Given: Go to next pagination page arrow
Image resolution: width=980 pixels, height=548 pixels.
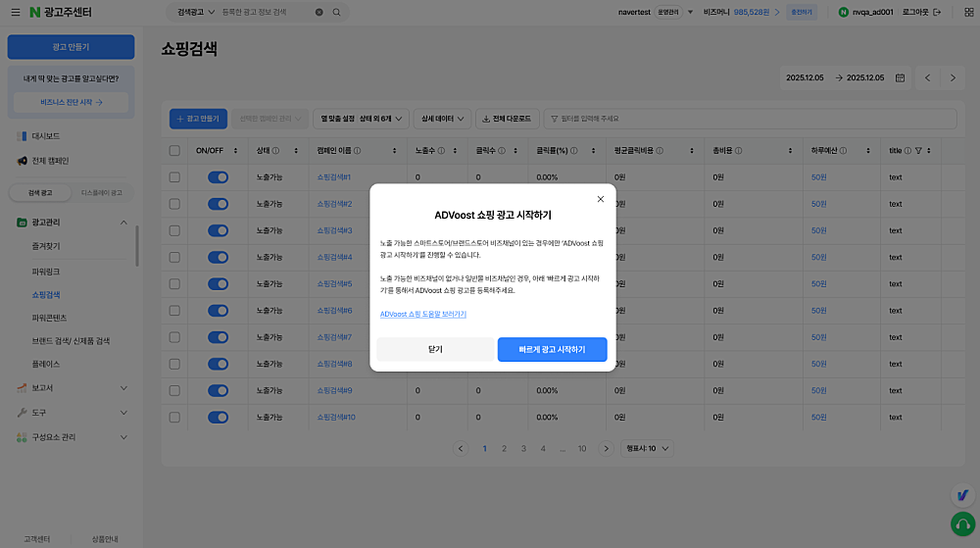Looking at the screenshot, I should tap(606, 449).
